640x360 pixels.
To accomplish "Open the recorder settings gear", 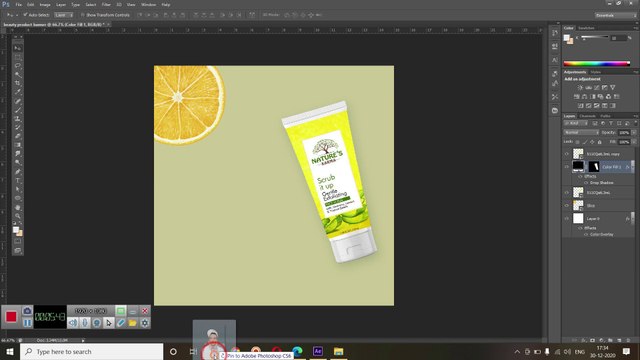I will pos(144,323).
